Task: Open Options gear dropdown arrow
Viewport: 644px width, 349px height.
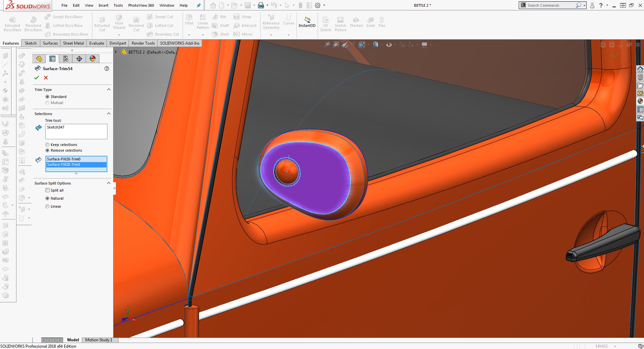Action: (x=324, y=5)
